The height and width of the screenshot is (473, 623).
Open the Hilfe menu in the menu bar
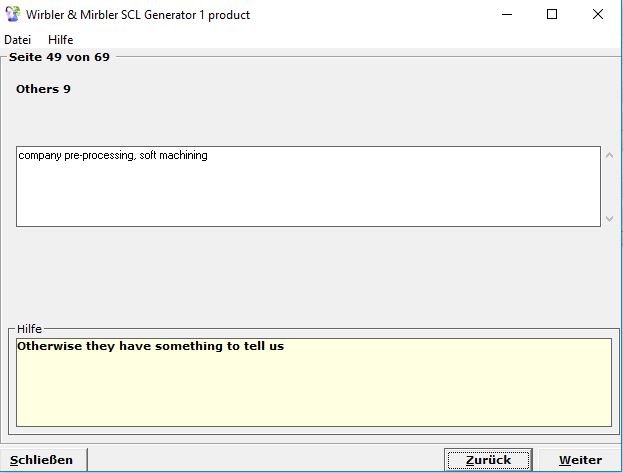point(61,39)
